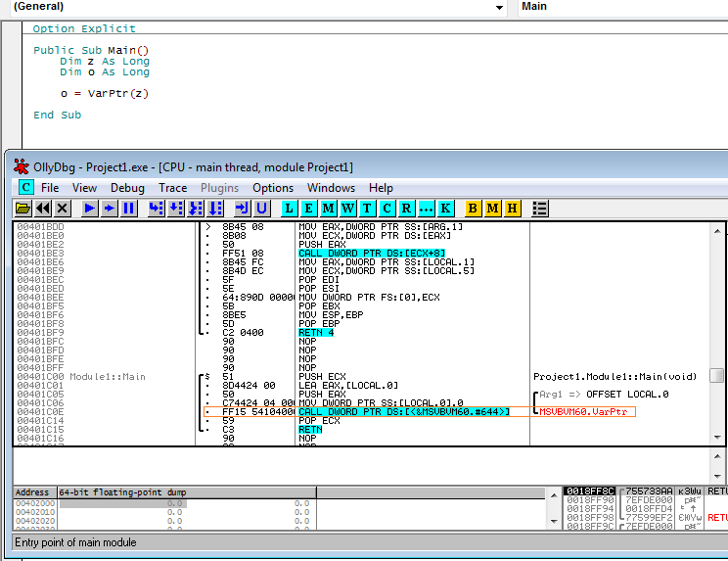Show Executable modules (E button)
728x561 pixels.
pyautogui.click(x=309, y=209)
